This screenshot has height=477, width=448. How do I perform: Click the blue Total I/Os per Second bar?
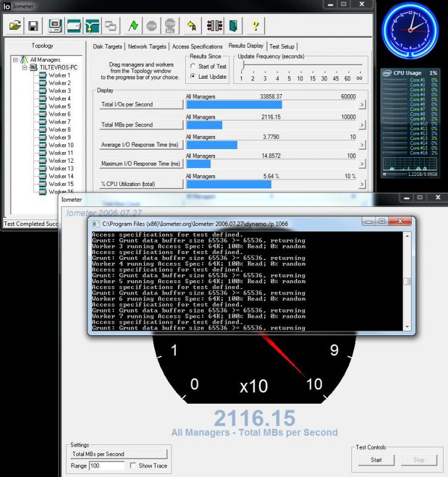(x=234, y=105)
